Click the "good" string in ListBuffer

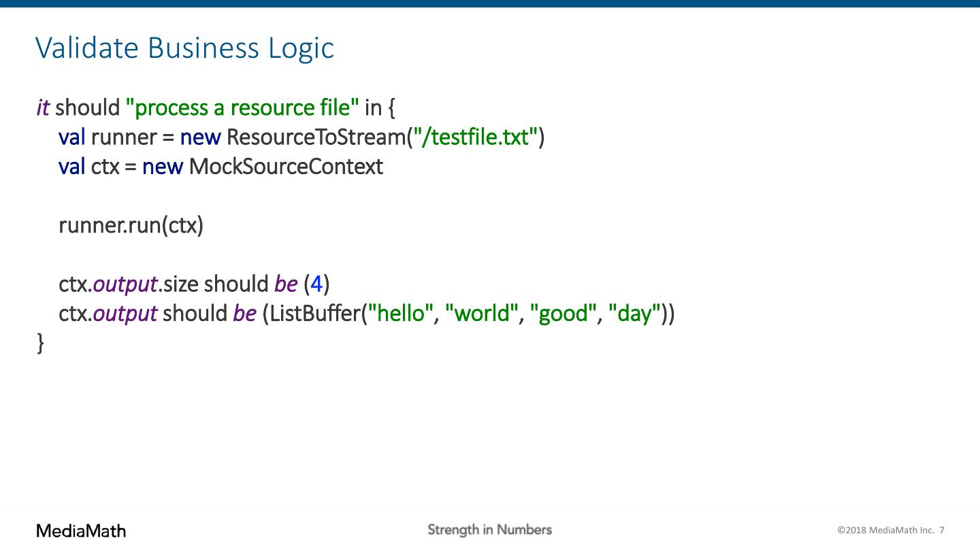coord(563,314)
